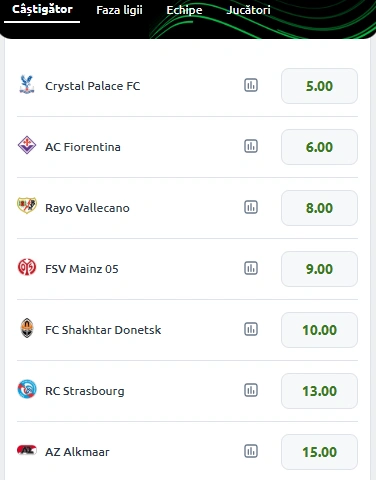
Task: Open statistics icon for FSV Mainz 05
Action: pos(251,268)
